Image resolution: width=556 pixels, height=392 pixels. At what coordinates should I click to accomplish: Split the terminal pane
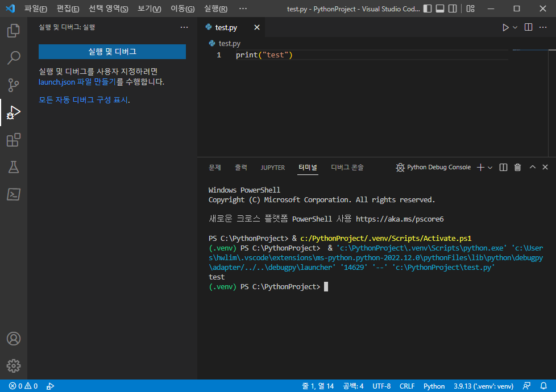pyautogui.click(x=503, y=167)
